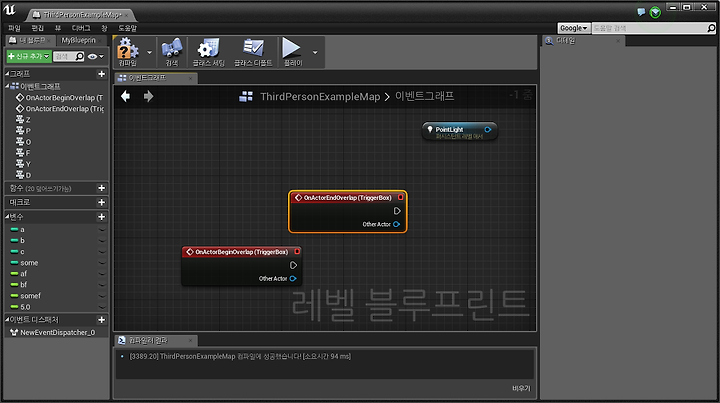Screen dimensions: 720x403
Task: Add a new function with plus button
Action: [101, 188]
